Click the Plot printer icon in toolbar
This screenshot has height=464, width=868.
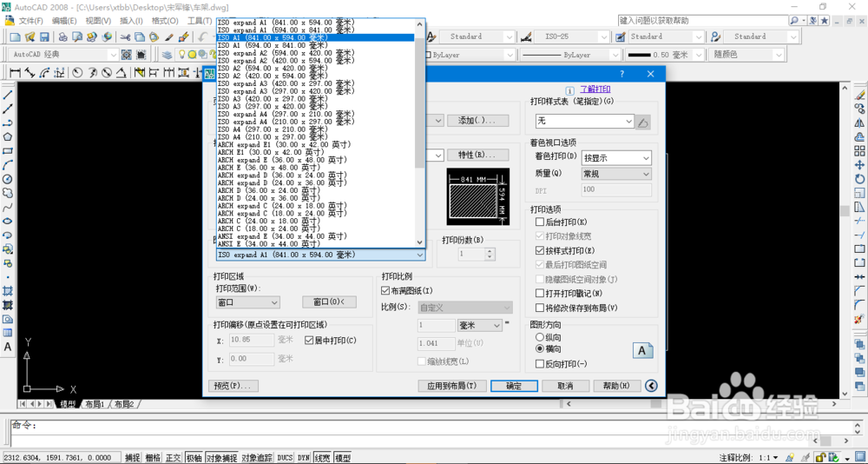(63, 36)
